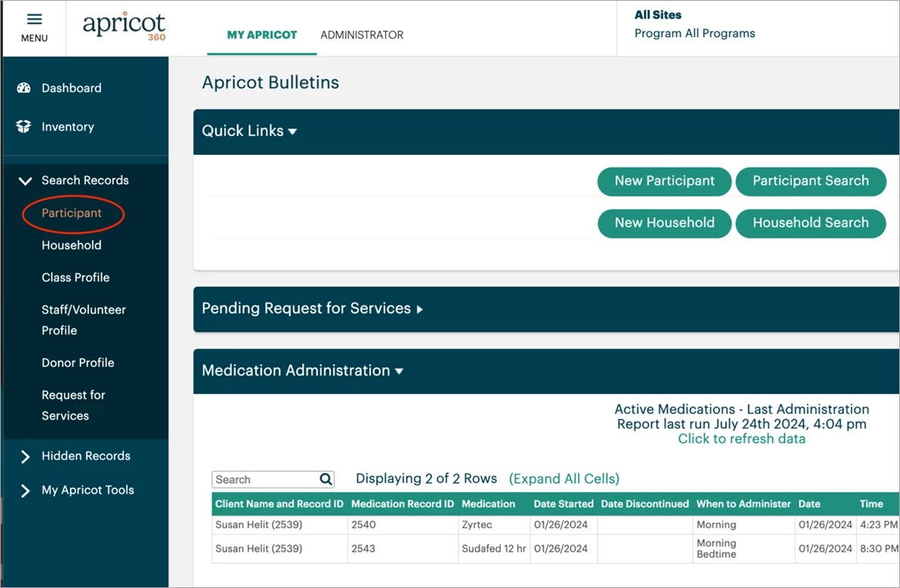
Task: Expand the Hidden Records section
Action: (25, 457)
